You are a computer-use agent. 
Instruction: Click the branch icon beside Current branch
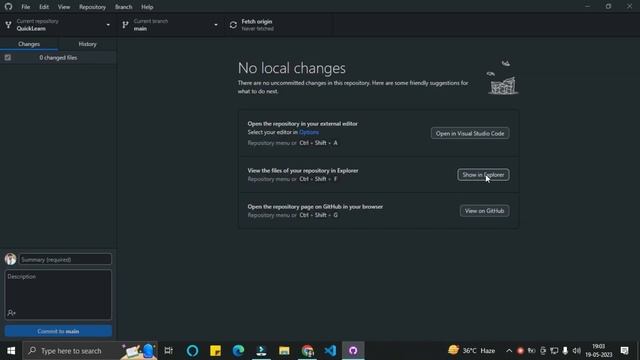[x=125, y=25]
